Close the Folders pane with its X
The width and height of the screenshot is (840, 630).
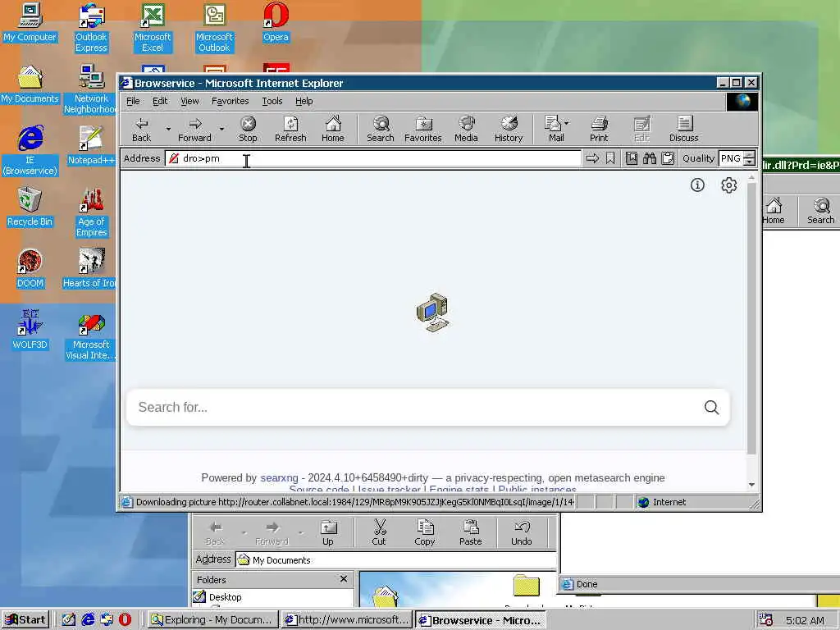coord(344,579)
